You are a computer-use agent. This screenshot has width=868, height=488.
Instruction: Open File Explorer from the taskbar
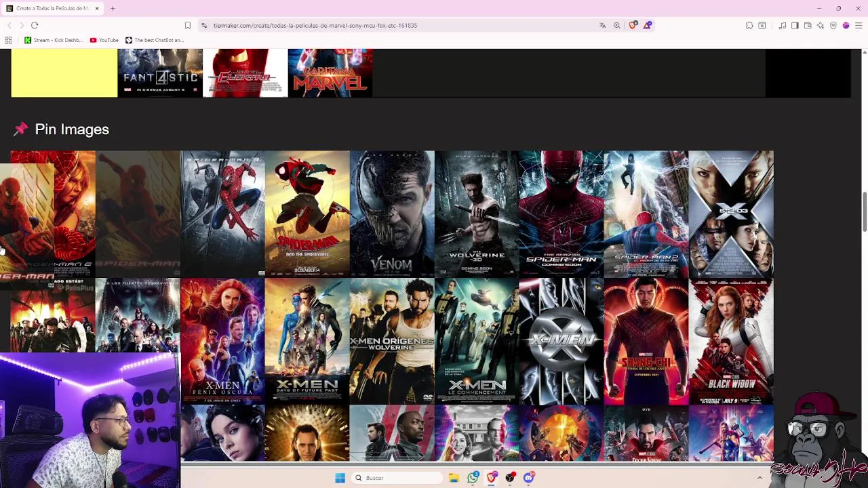coord(454,478)
